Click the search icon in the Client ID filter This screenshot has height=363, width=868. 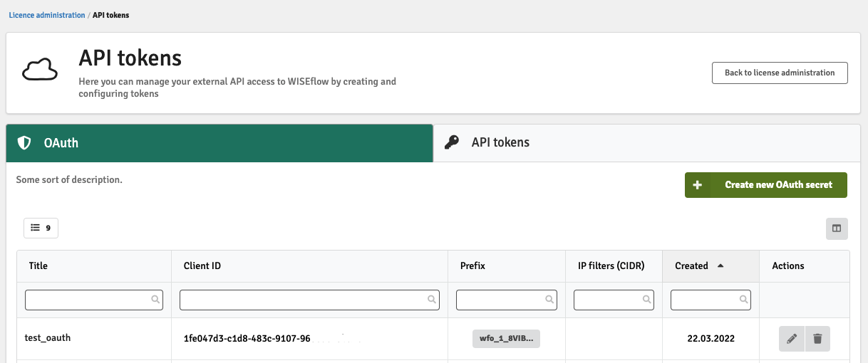[432, 300]
